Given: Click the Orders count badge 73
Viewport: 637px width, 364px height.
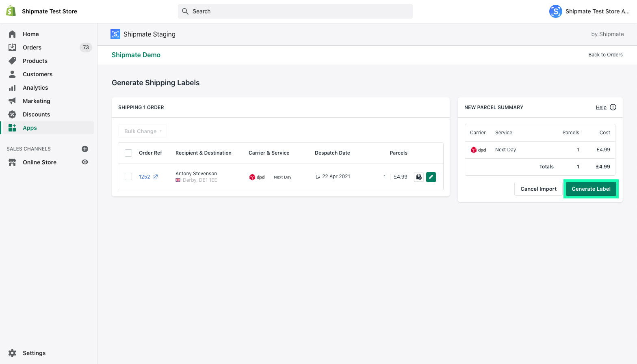Looking at the screenshot, I should [x=86, y=47].
